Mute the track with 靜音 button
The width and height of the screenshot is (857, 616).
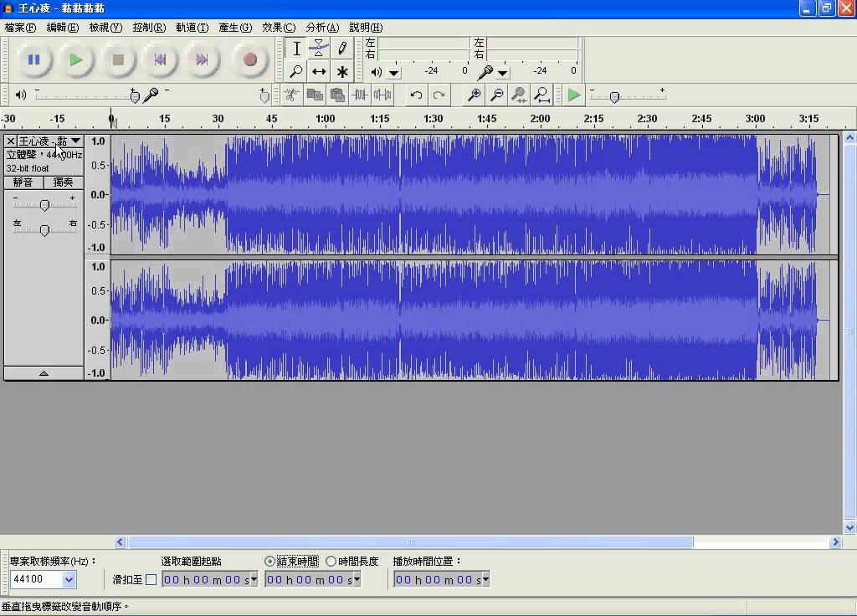coord(23,182)
